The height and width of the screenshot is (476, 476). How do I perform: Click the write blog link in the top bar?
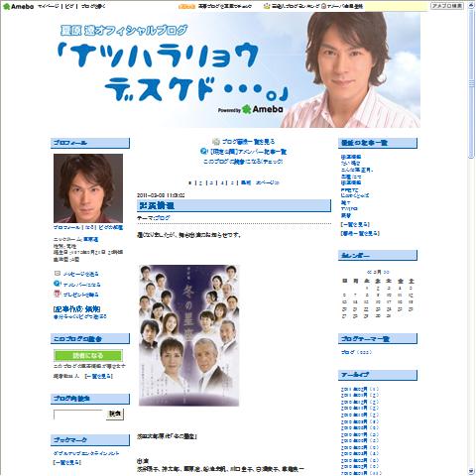point(93,6)
